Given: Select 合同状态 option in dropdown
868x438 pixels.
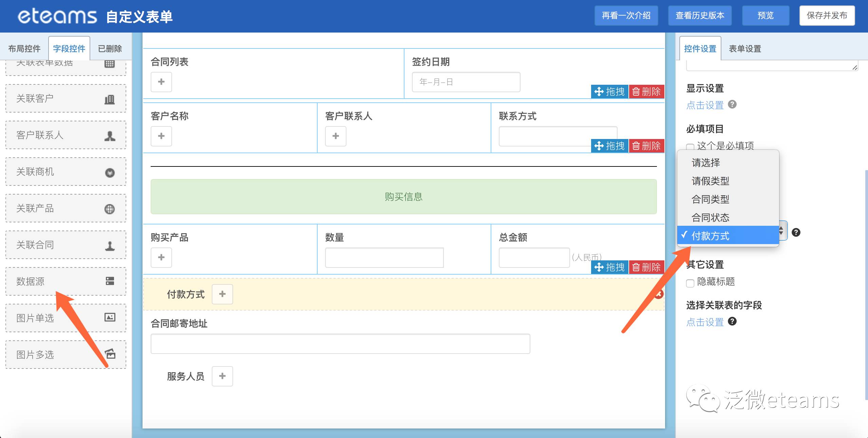Looking at the screenshot, I should point(710,218).
